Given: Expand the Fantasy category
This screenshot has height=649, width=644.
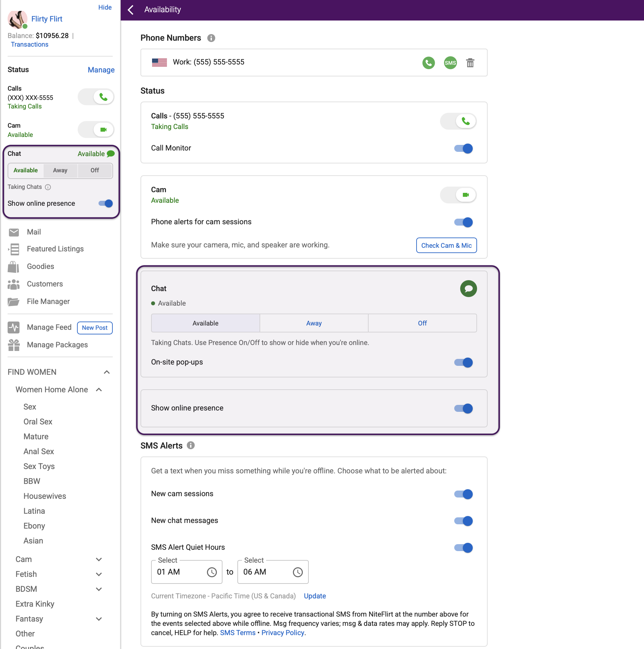Looking at the screenshot, I should [x=99, y=619].
